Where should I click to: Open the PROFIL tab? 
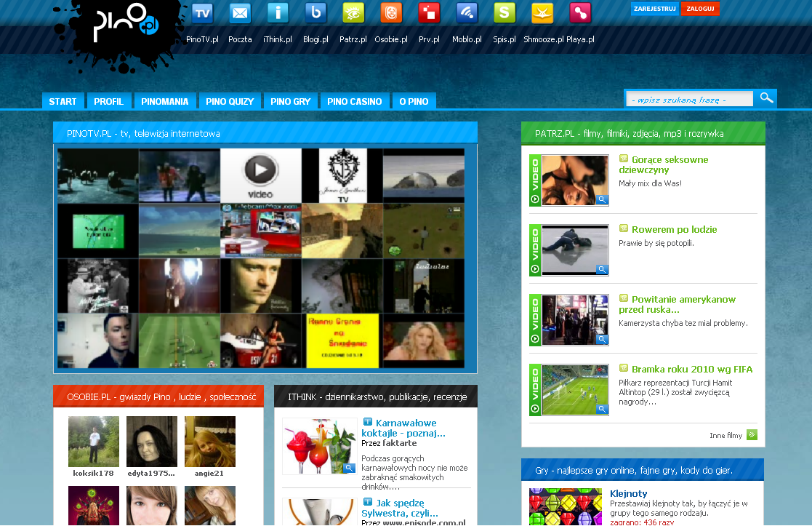tap(109, 102)
